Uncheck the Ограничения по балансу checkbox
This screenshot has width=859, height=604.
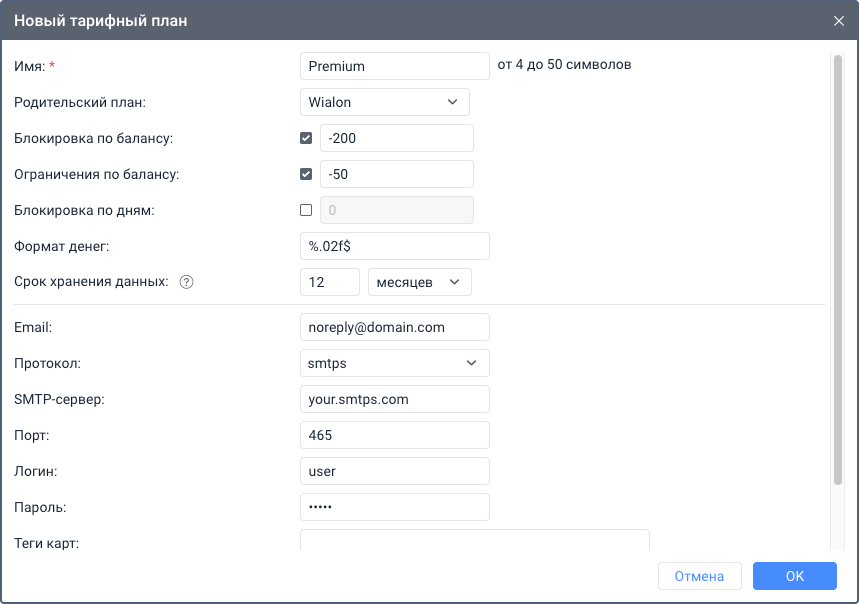[x=307, y=174]
